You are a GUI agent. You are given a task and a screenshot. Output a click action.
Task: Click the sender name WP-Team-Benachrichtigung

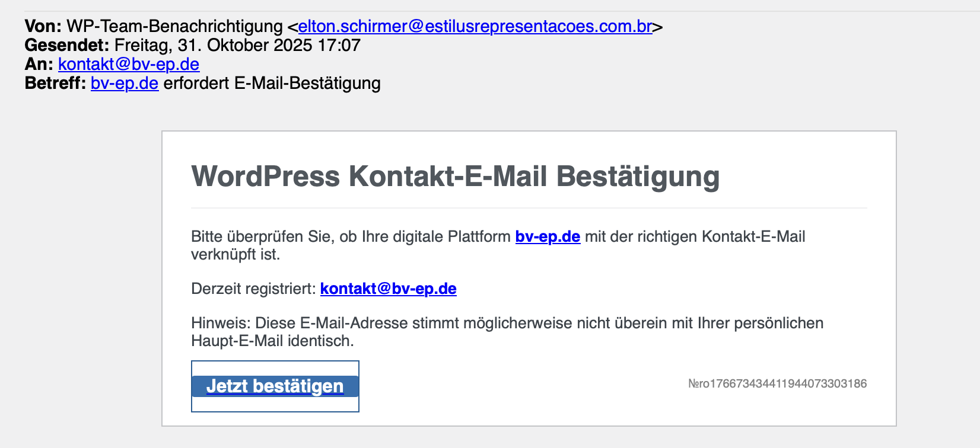pyautogui.click(x=174, y=27)
